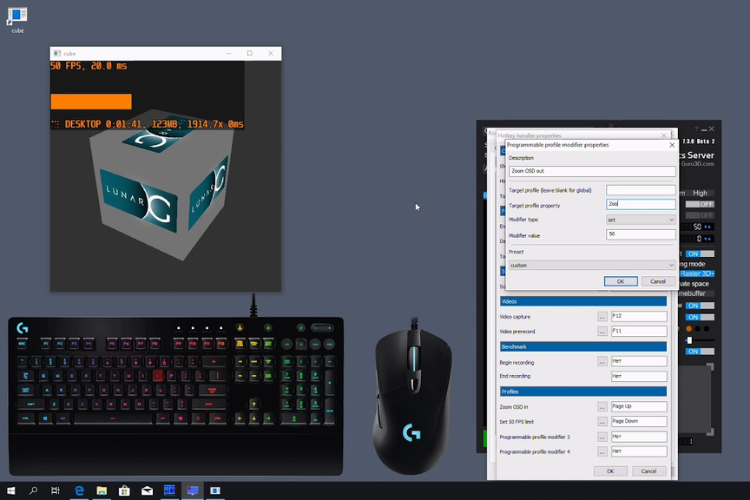Cancel the Programmable profile modifier properties dialog
This screenshot has height=500, width=750.
tap(658, 281)
